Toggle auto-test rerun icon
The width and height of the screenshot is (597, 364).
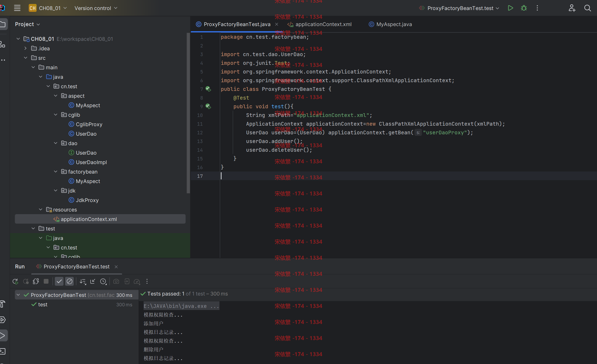36,281
